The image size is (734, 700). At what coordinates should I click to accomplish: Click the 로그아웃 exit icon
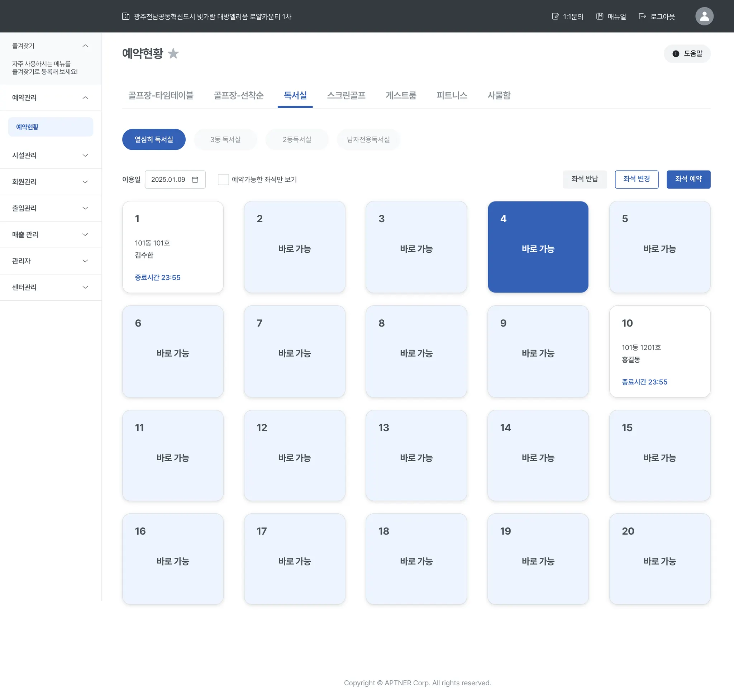coord(642,16)
